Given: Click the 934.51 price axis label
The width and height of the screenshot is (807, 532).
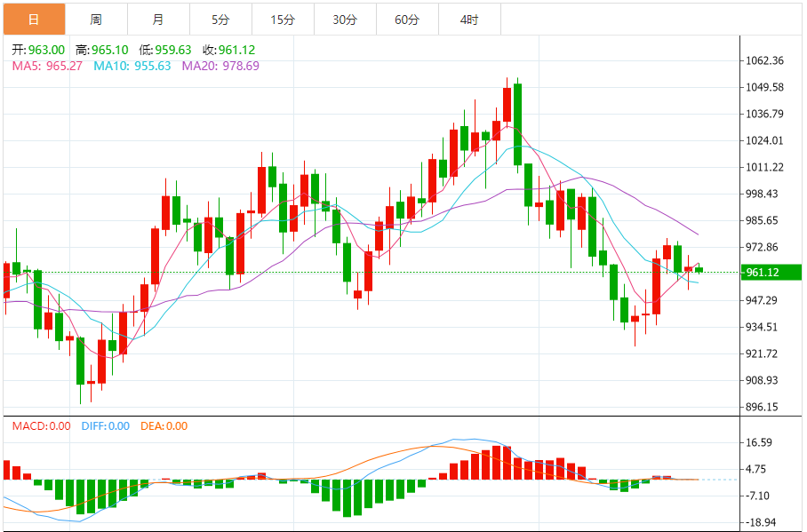Looking at the screenshot, I should (x=763, y=327).
